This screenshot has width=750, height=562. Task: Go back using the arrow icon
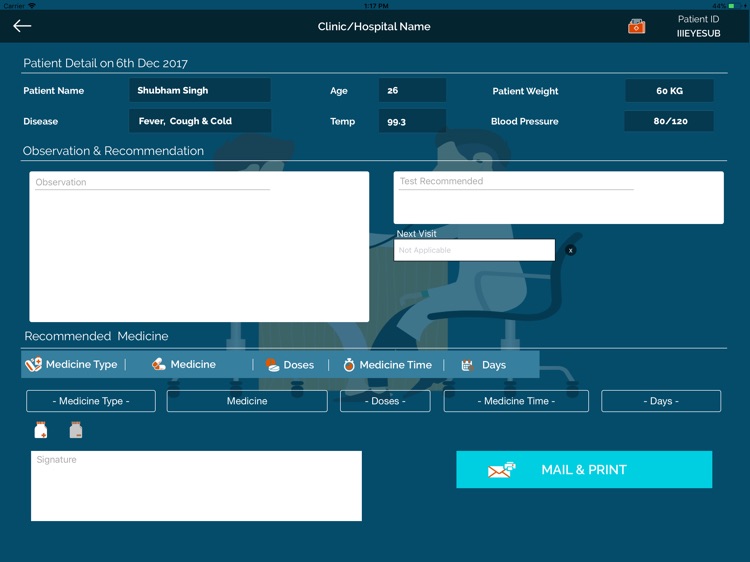pos(22,26)
